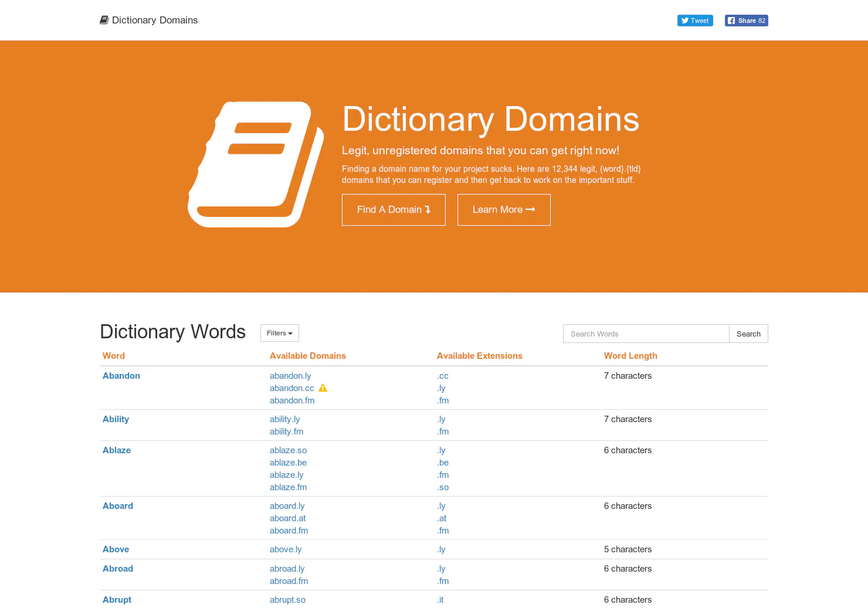The width and height of the screenshot is (868, 608).
Task: Share the page with the Tweet button
Action: (695, 21)
